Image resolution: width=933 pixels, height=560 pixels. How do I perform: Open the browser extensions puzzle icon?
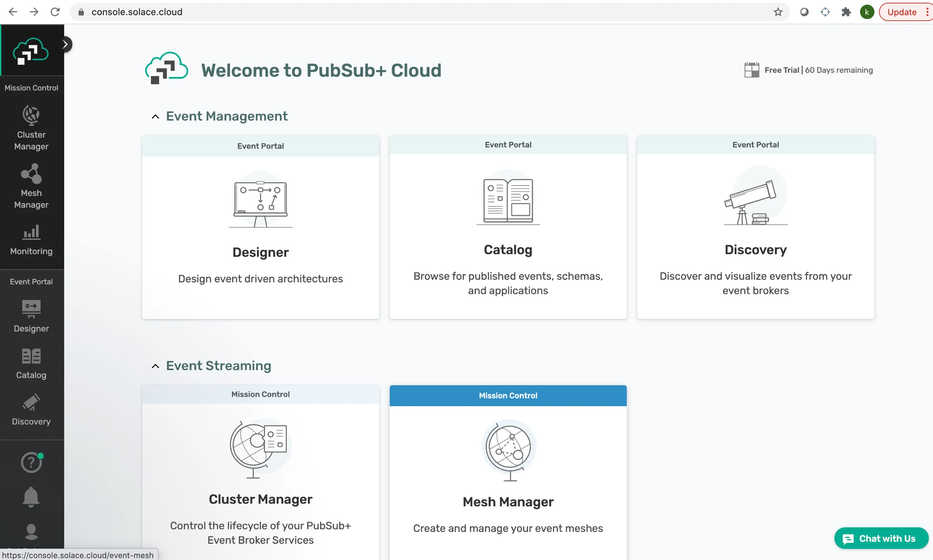(x=846, y=12)
